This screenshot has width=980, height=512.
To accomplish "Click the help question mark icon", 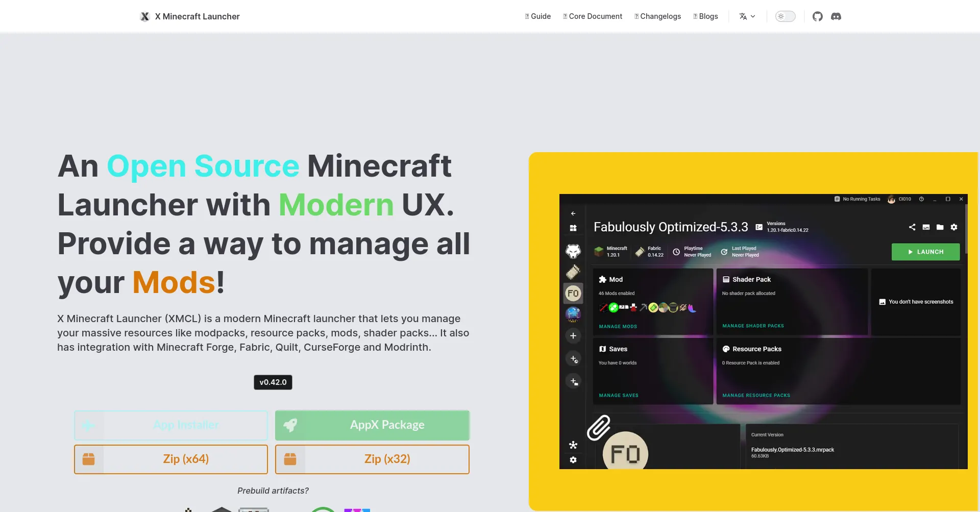I will (x=921, y=199).
